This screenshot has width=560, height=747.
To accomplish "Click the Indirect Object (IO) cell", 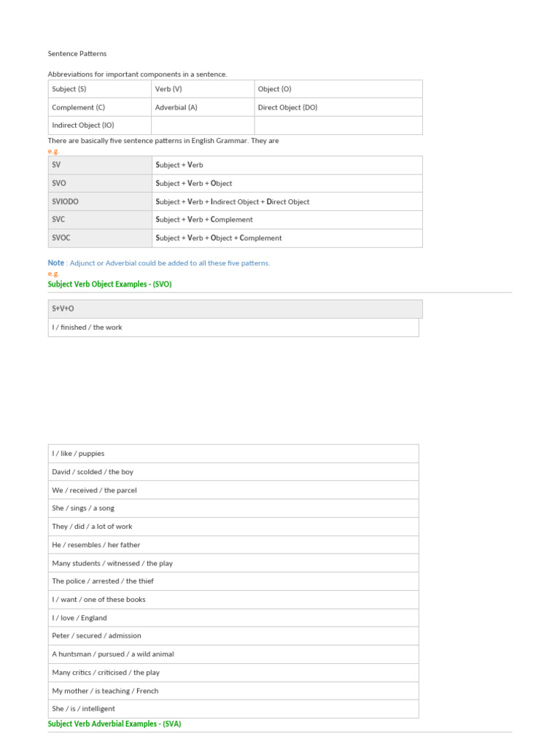I will [99, 125].
